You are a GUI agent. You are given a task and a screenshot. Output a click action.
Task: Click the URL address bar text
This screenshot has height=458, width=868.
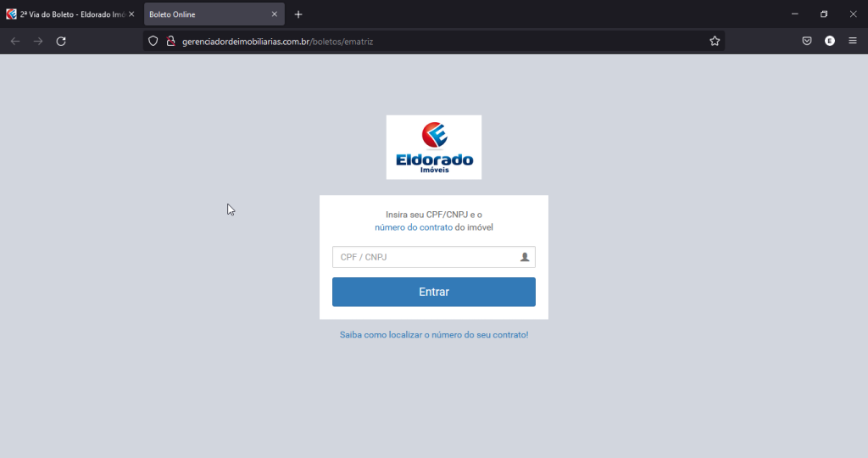(x=277, y=42)
